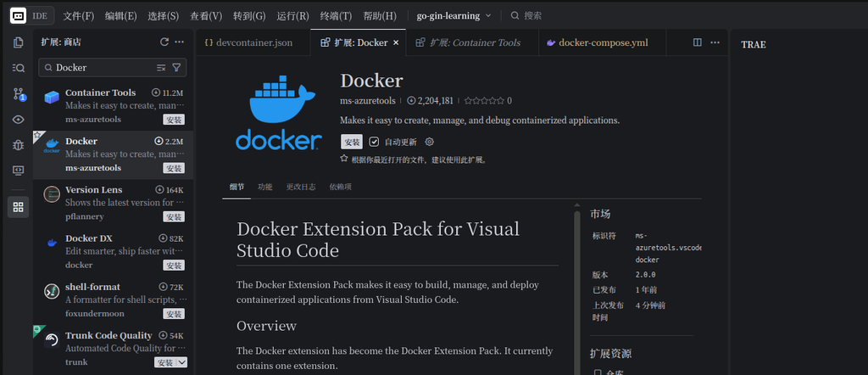Select the 功能 features tab

(265, 187)
